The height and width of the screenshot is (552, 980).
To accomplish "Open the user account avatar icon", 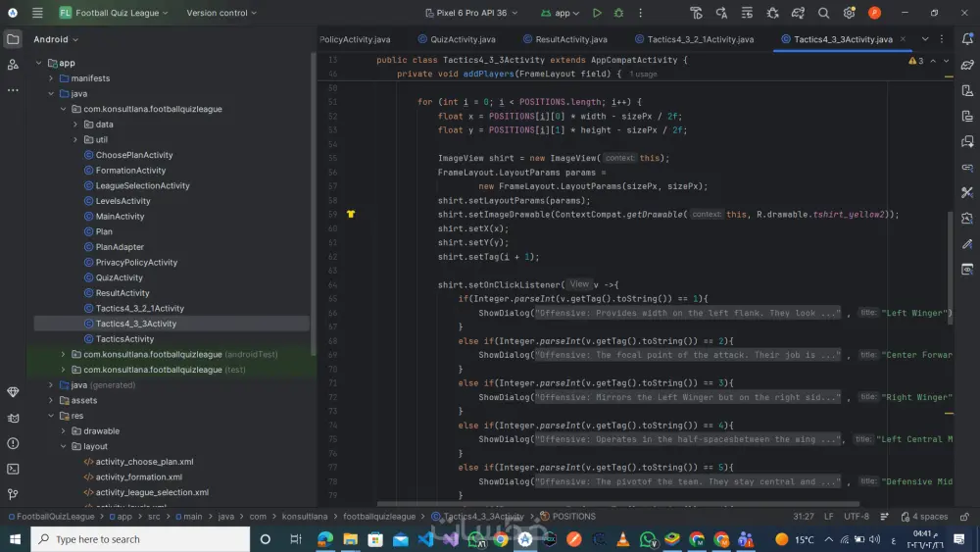I will pyautogui.click(x=874, y=13).
